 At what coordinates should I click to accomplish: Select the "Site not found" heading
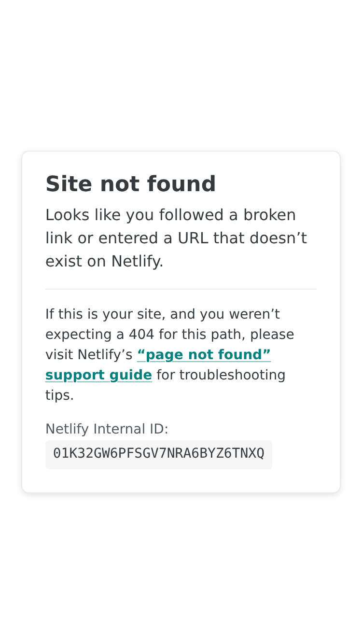(130, 184)
